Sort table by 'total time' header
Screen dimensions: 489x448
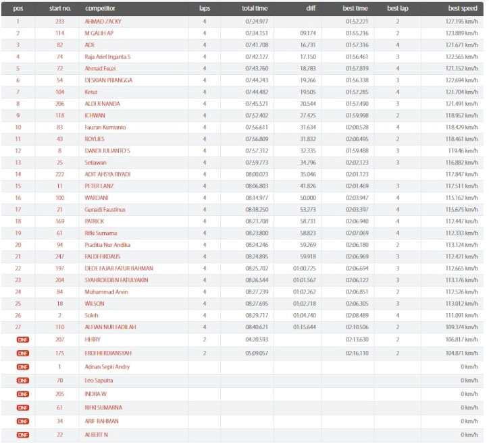pyautogui.click(x=255, y=9)
